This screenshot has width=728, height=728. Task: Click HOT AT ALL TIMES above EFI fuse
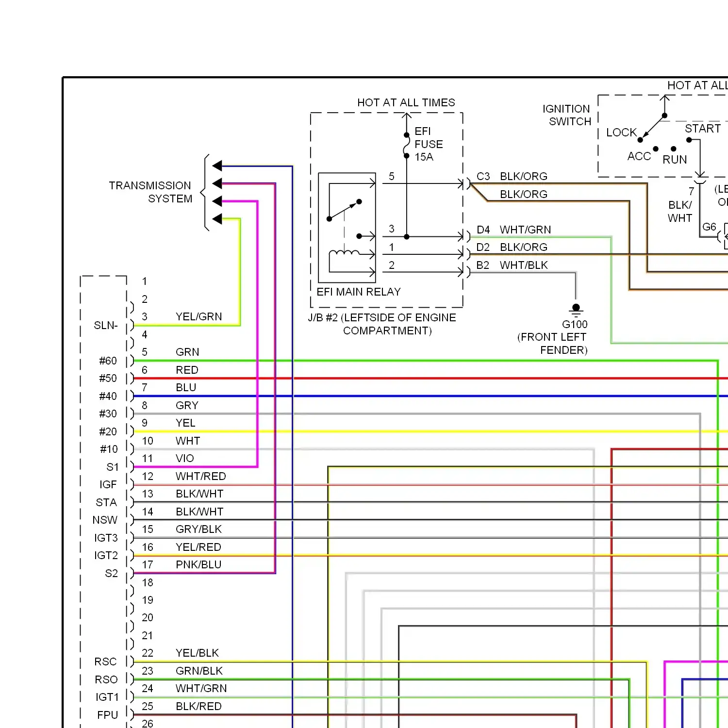tap(406, 102)
